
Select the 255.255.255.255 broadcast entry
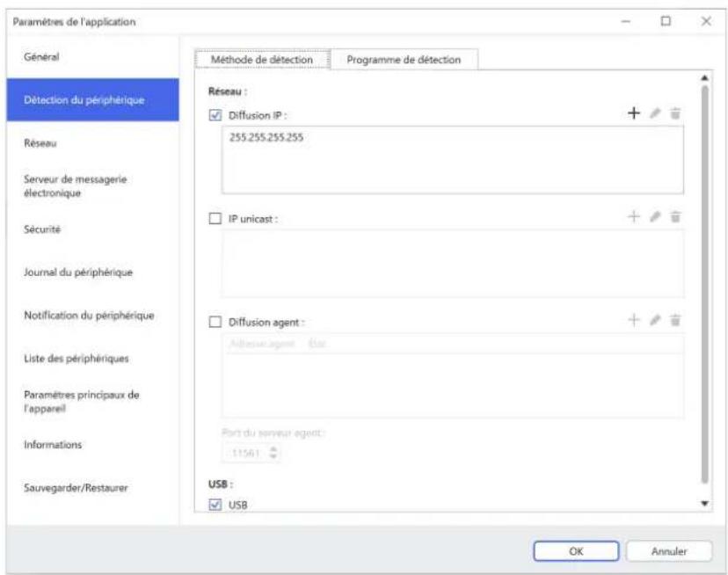click(x=266, y=137)
